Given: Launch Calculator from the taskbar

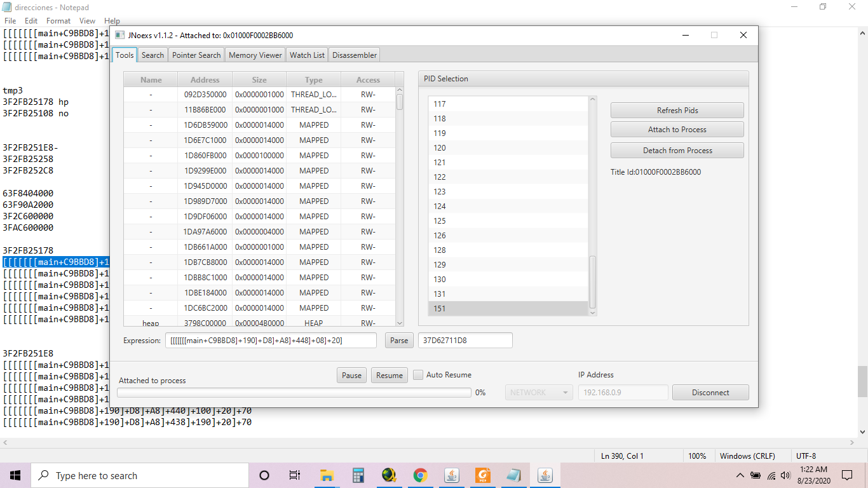Looking at the screenshot, I should 358,475.
